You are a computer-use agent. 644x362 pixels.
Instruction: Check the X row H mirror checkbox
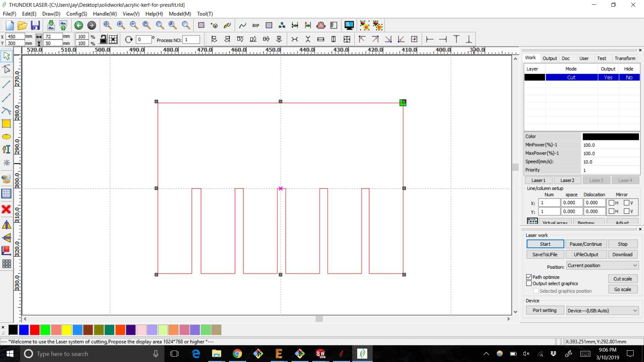point(611,203)
